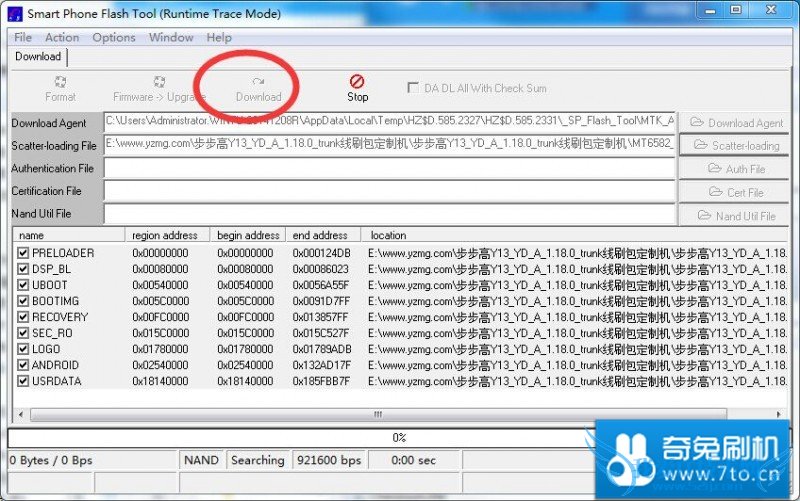Click the PRELOADER row name
The image size is (800, 501).
(63, 253)
